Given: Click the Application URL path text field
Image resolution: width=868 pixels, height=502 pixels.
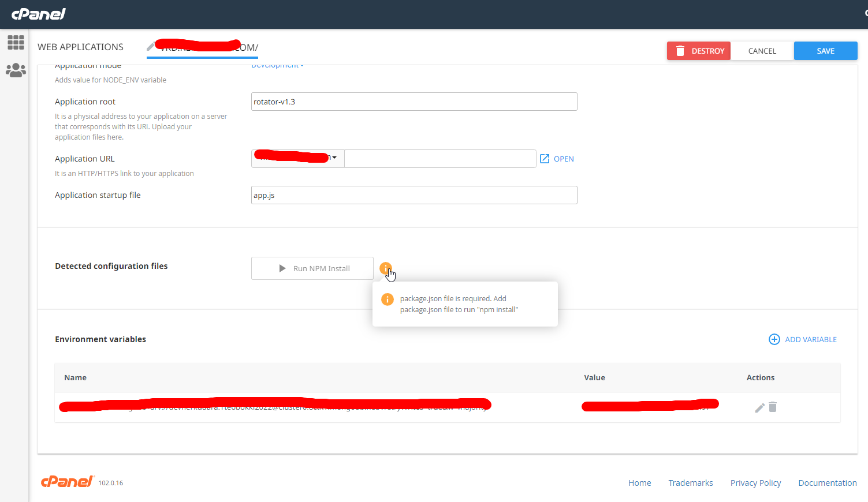Looking at the screenshot, I should (440, 159).
